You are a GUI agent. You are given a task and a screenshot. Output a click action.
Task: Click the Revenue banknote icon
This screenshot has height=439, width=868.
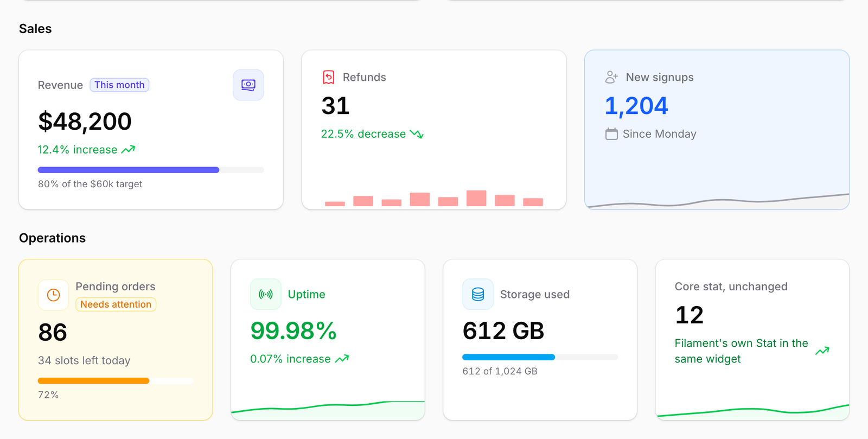pos(248,85)
